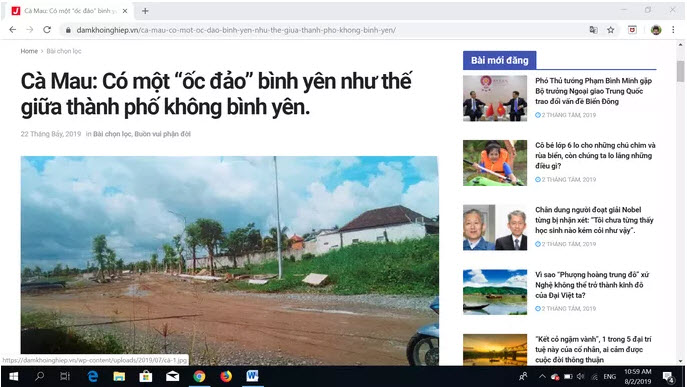Read article Vì sao Phượng hoàng trung đô
The height and width of the screenshot is (387, 687).
pyautogui.click(x=592, y=285)
